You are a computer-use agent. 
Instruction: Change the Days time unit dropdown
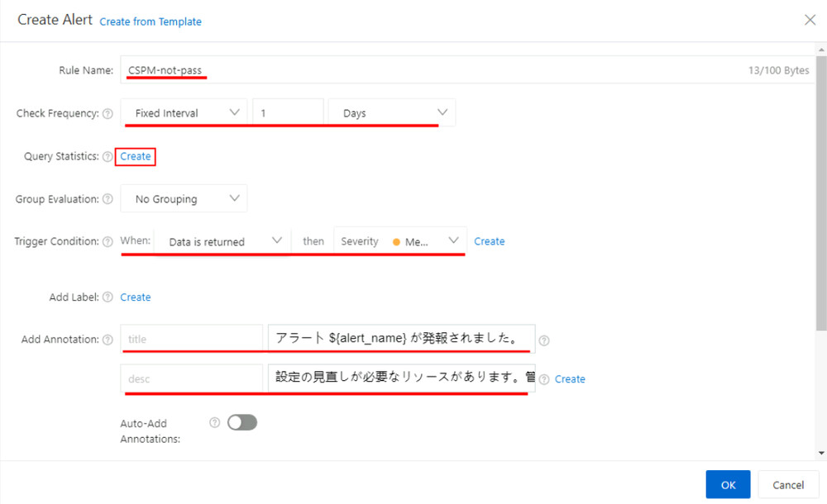coord(391,113)
